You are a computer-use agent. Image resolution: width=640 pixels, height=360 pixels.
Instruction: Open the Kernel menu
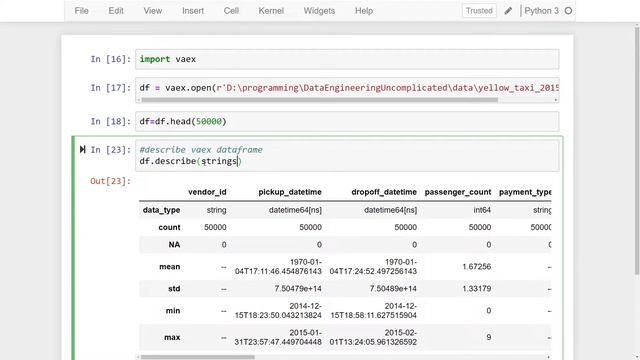tap(271, 11)
